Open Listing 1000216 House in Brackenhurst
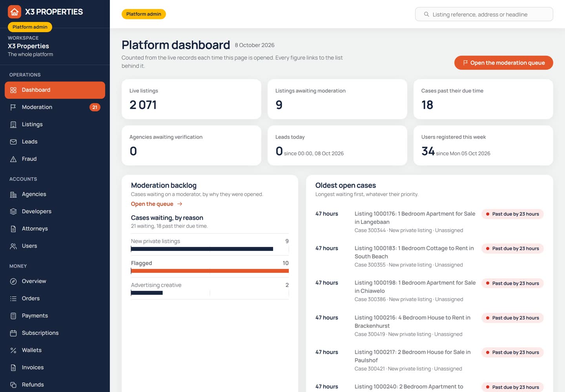Screen dimensions: 565x392 [412, 322]
